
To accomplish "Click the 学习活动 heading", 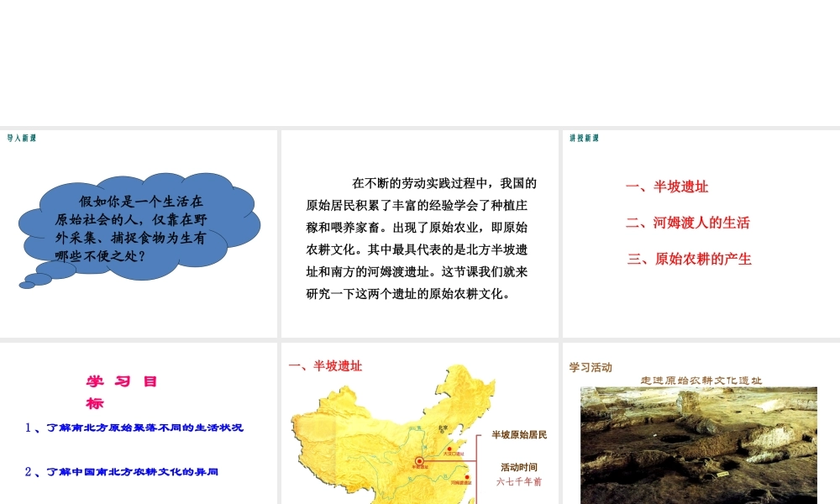I will click(x=591, y=367).
